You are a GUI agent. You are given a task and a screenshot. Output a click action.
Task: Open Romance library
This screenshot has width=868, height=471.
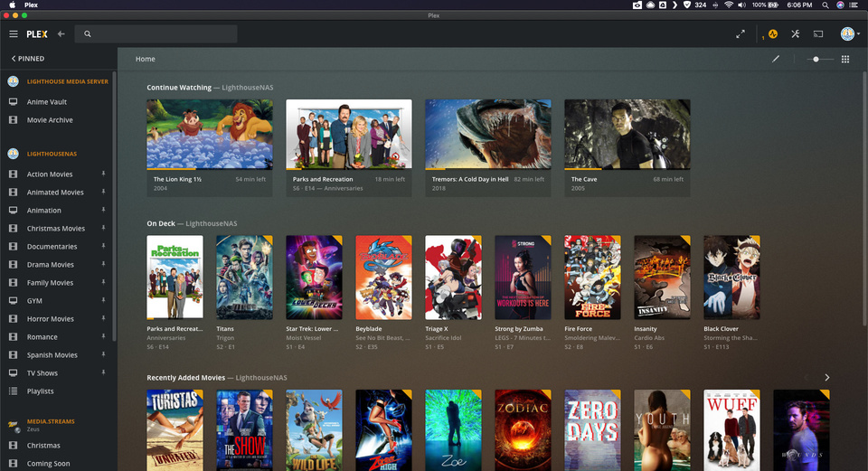(x=42, y=337)
